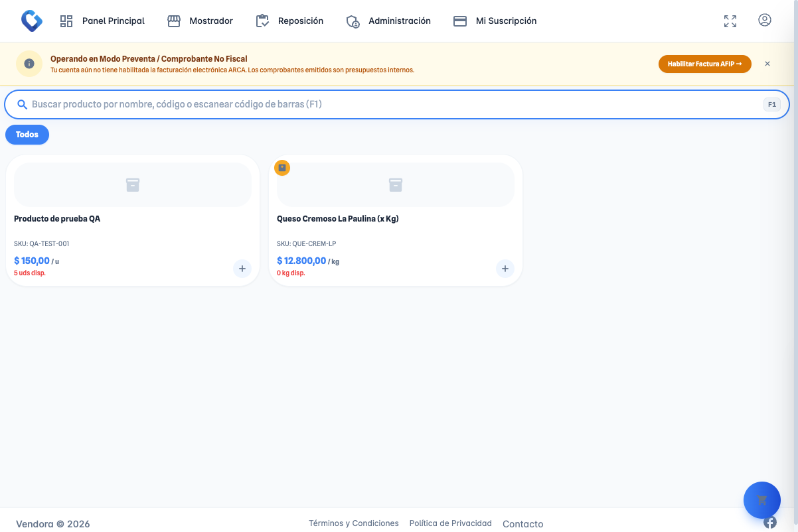
Task: Click the Operando en Modo Preventa heading
Action: click(x=149, y=59)
